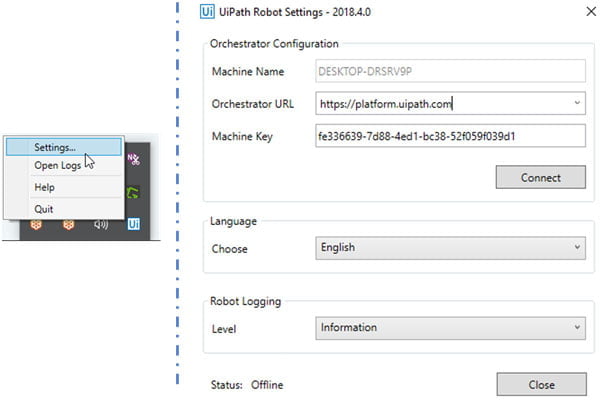The image size is (606, 415).
Task: Click the Connect button
Action: pos(541,177)
